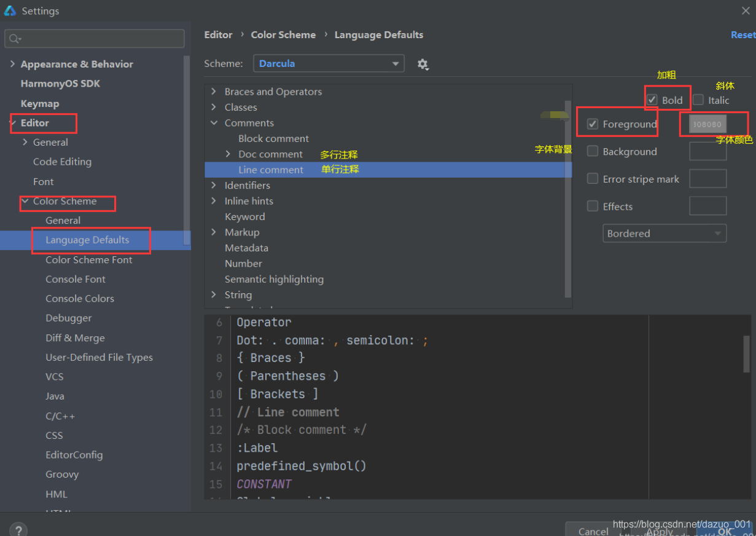Open Groovy color settings
Image resolution: width=756 pixels, height=536 pixels.
tap(61, 474)
